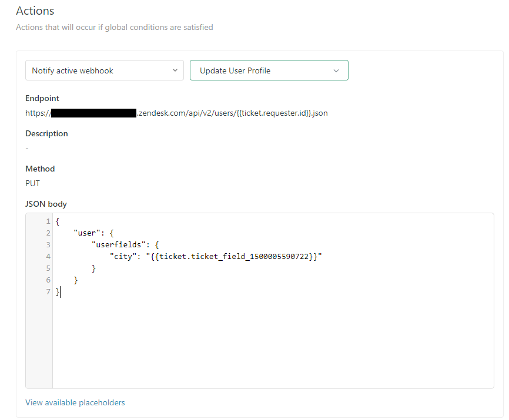Click line number 4 in the gutter
The image size is (509, 420).
tap(48, 257)
